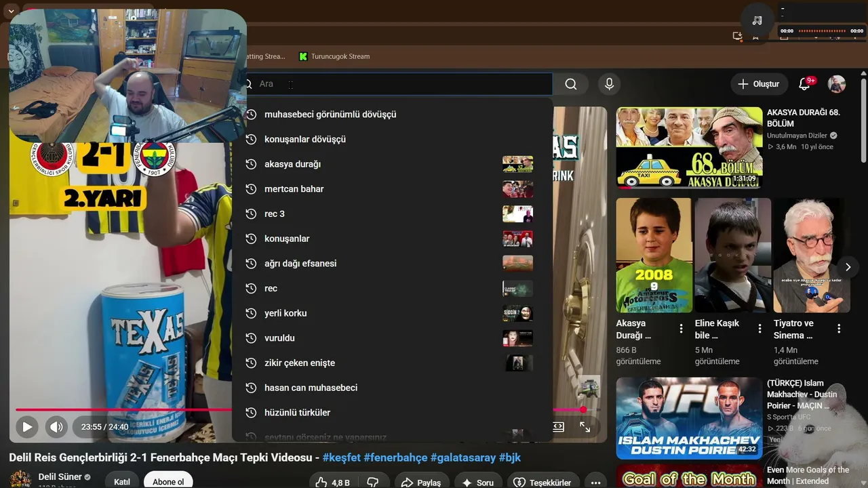868x488 pixels.
Task: Open Goal of the Month video thumbnail
Action: pos(689,476)
